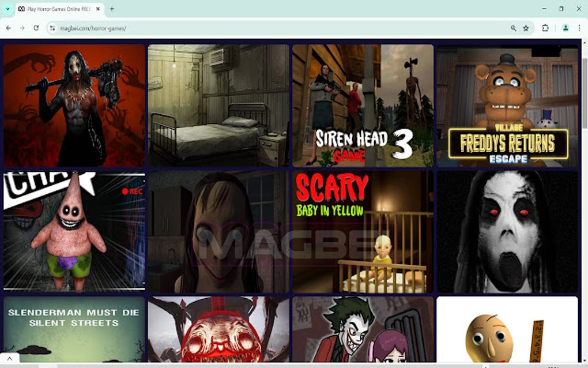Viewport: 588px width, 368px height.
Task: View site information icon in address bar
Action: click(52, 28)
